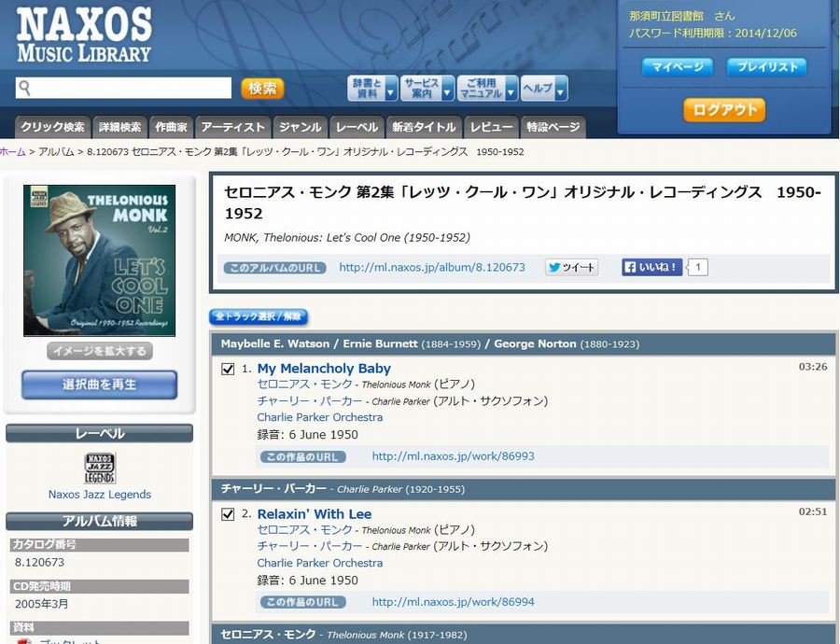Viewport: 840px width, 644px height.
Task: Click track 2 duration 02:51
Action: coord(813,511)
